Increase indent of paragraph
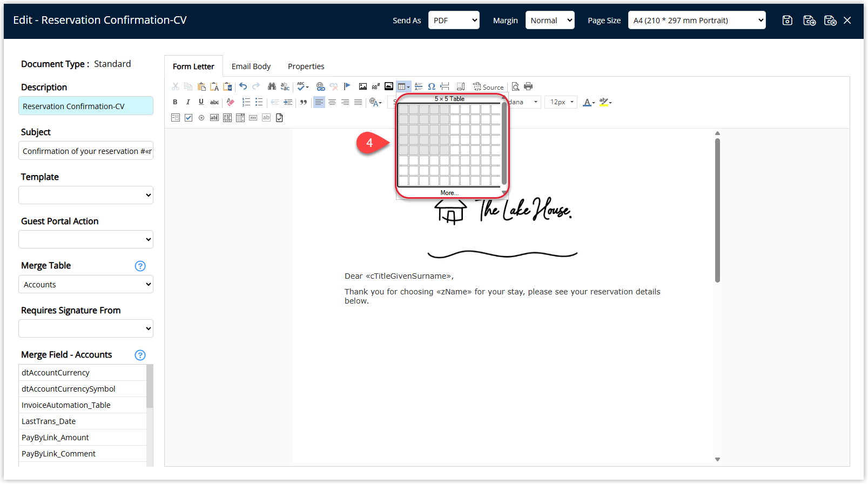The height and width of the screenshot is (484, 868). (x=288, y=102)
